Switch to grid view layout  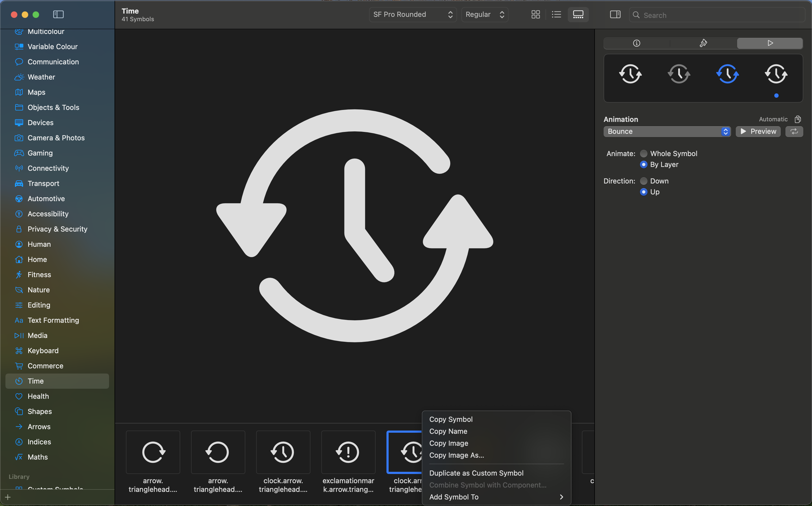click(x=535, y=14)
